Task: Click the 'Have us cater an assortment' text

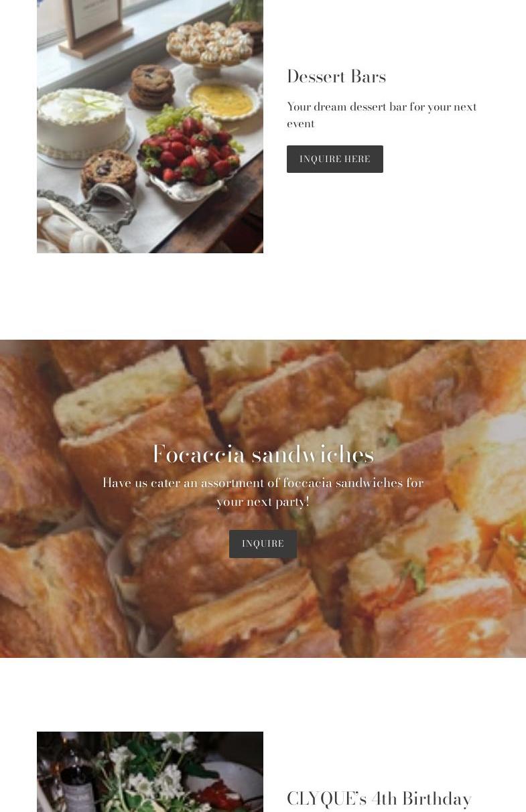Action: tap(263, 492)
